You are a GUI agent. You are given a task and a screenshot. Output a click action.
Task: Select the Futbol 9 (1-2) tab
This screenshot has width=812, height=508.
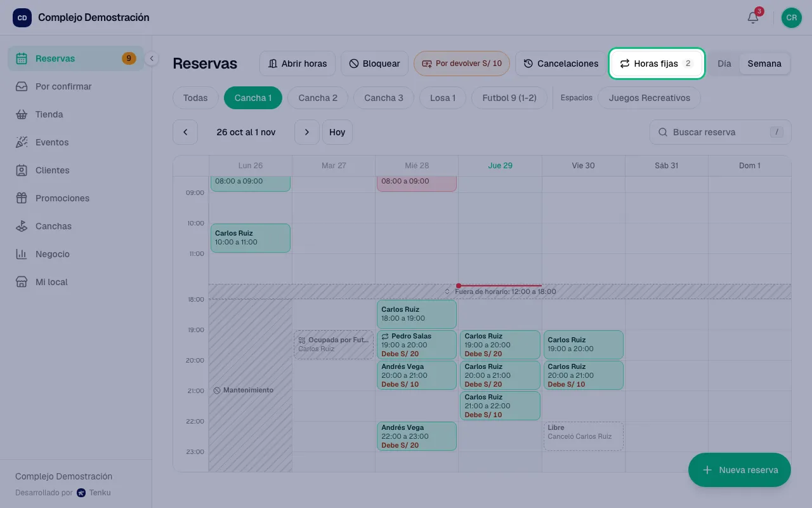click(x=509, y=98)
